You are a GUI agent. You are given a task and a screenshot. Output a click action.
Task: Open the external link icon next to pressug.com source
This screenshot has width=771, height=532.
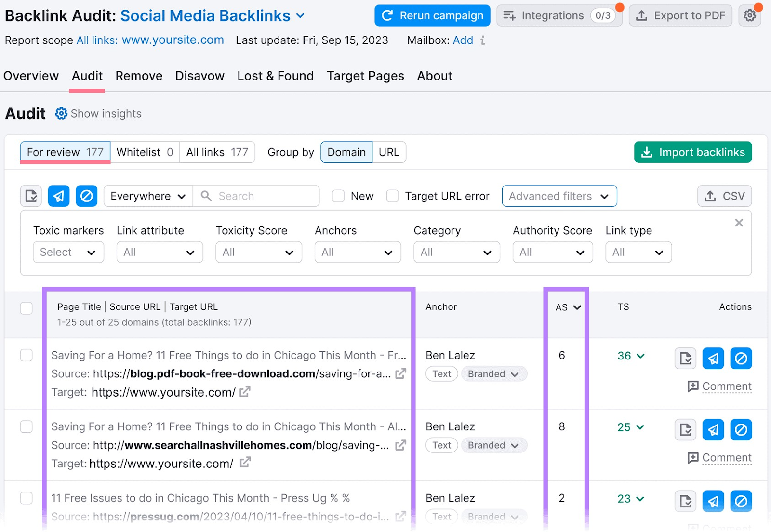coord(400,517)
